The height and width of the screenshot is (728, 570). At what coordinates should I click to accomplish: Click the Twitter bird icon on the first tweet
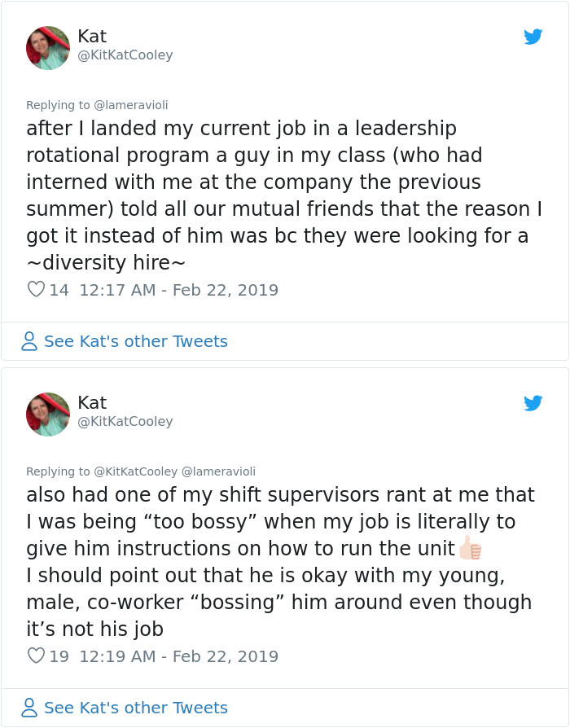point(534,37)
